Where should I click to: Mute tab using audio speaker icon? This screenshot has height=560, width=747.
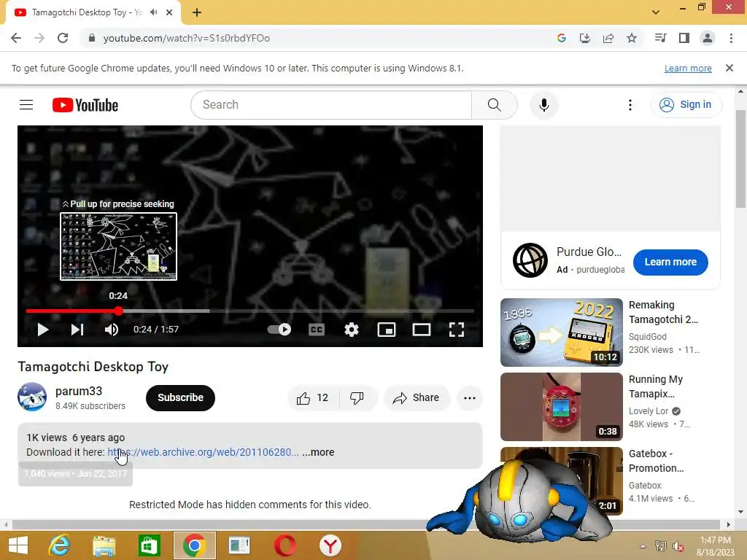click(153, 12)
